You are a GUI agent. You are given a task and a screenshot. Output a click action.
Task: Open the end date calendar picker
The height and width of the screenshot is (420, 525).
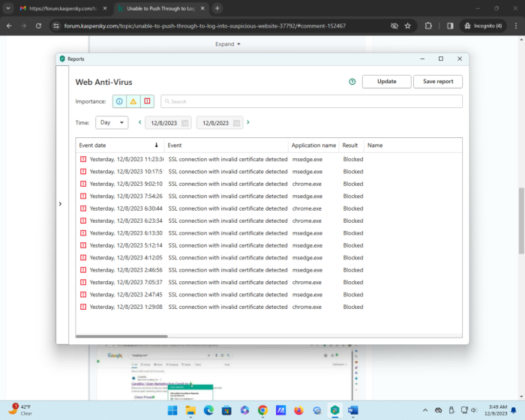[236, 123]
